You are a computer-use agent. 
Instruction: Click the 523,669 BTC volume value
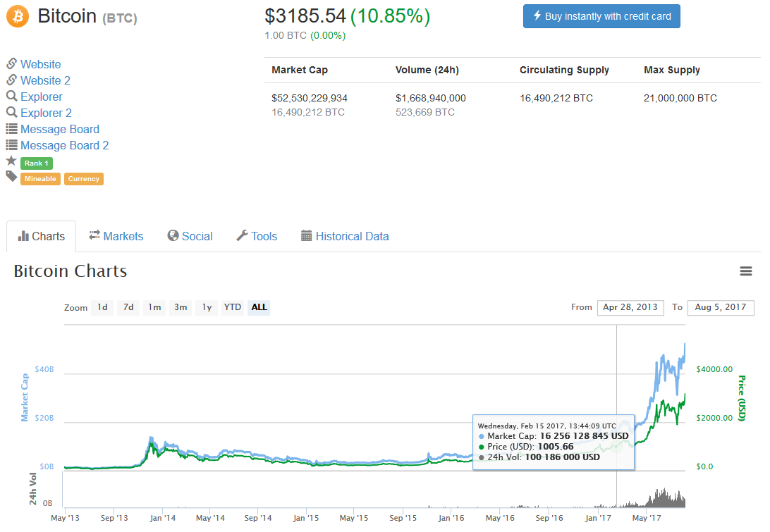(x=424, y=112)
